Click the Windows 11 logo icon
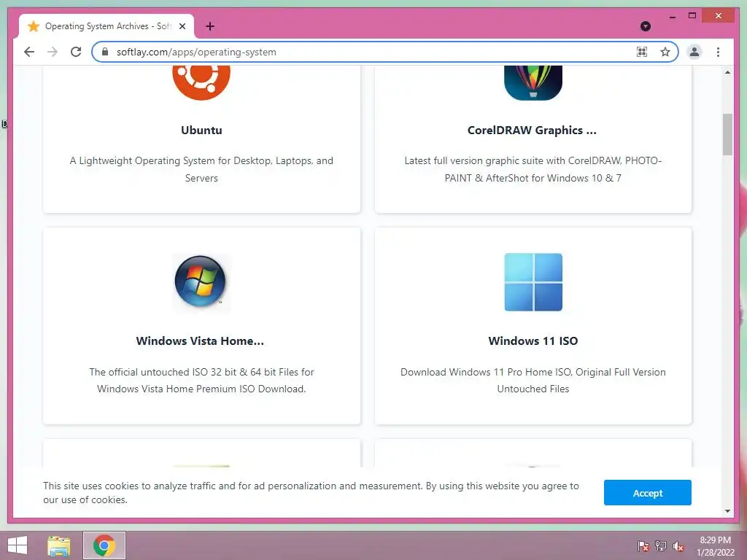747x560 pixels. point(533,282)
